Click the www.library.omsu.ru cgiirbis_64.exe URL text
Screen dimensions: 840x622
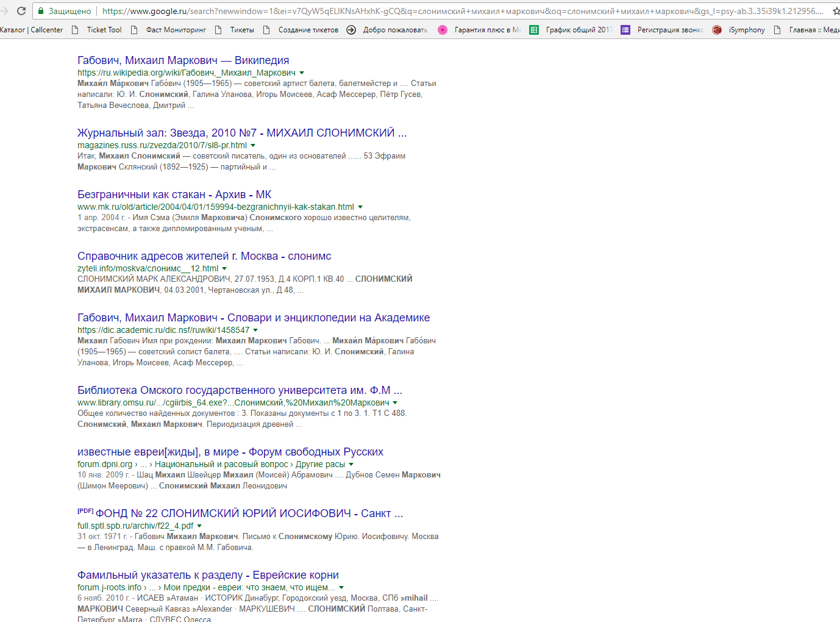(233, 402)
